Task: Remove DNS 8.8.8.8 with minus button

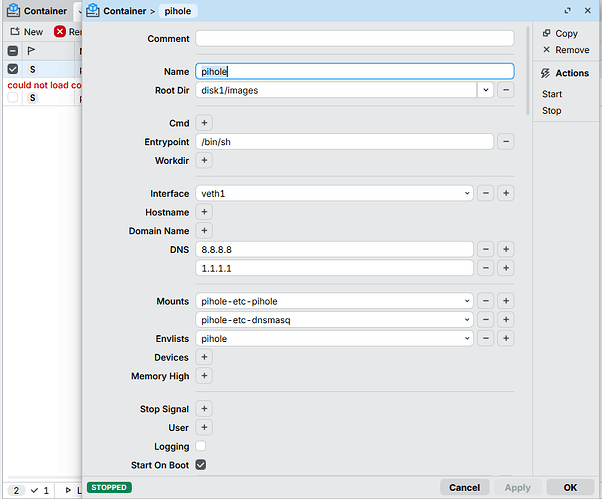Action: pyautogui.click(x=486, y=250)
